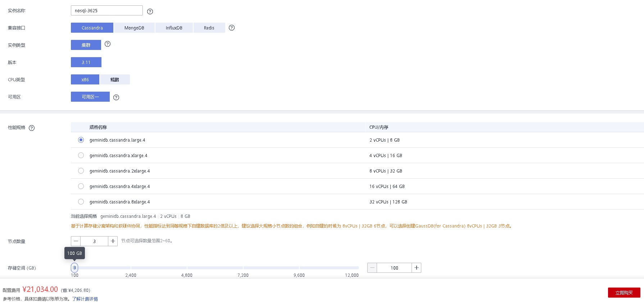Choose Cassandra compatible interface
The width and height of the screenshot is (644, 303).
click(92, 28)
